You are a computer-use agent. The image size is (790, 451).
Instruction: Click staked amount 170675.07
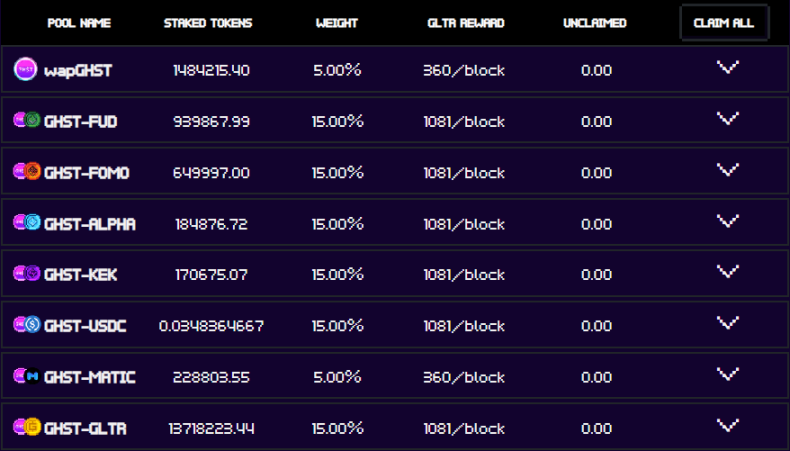211,275
